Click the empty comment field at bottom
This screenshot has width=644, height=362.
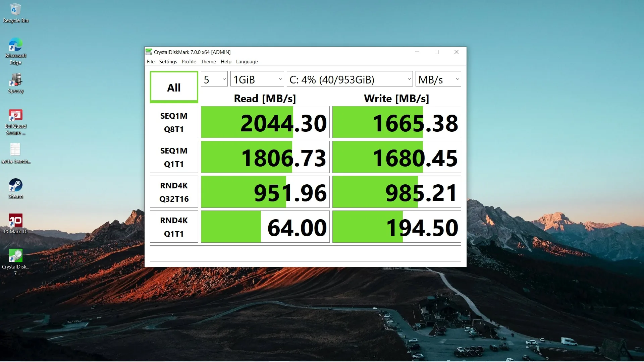(x=306, y=253)
